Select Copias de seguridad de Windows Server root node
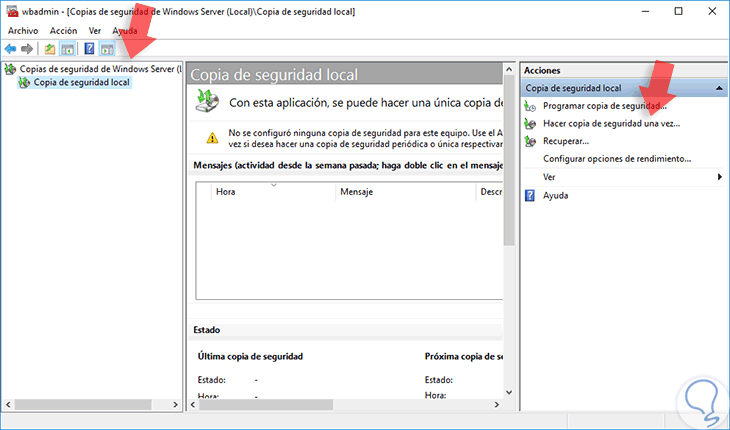The image size is (730, 430). pyautogui.click(x=100, y=69)
